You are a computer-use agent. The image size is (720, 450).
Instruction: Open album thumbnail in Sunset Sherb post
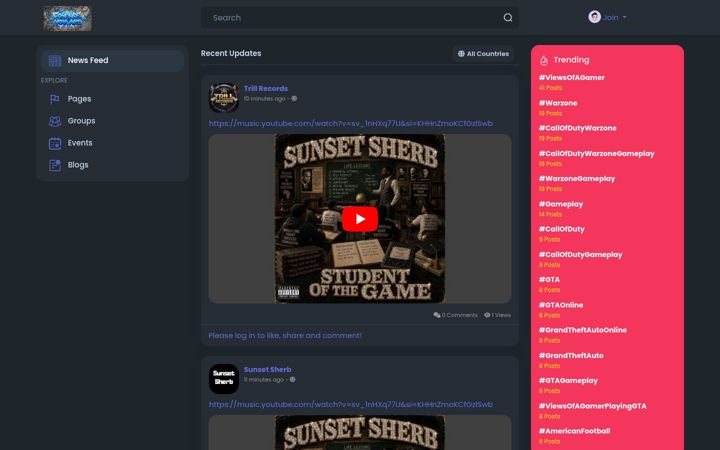point(360,433)
